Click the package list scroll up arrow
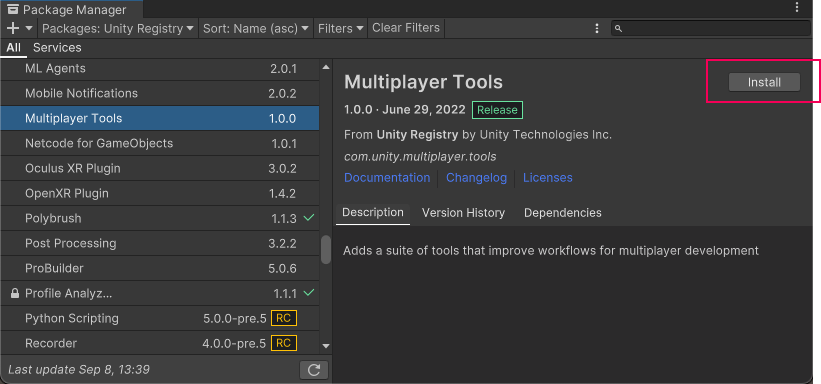 point(326,67)
